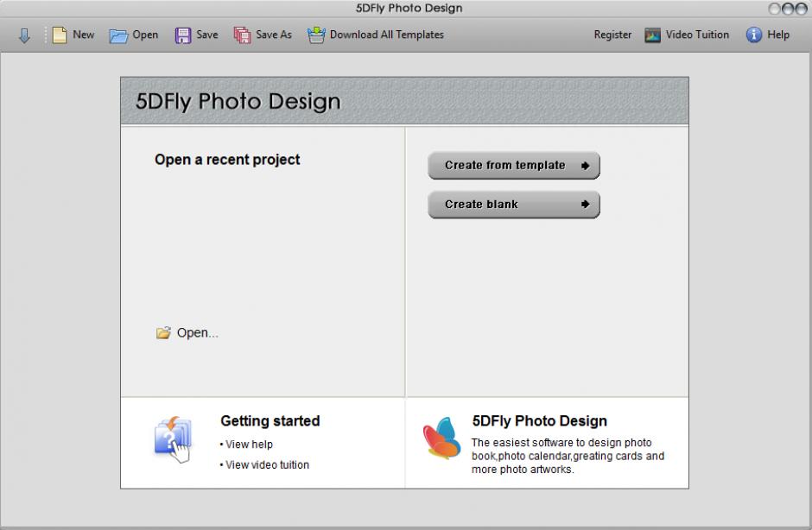
Task: Click the bottom 5DFly Photo Design heading
Action: [539, 420]
